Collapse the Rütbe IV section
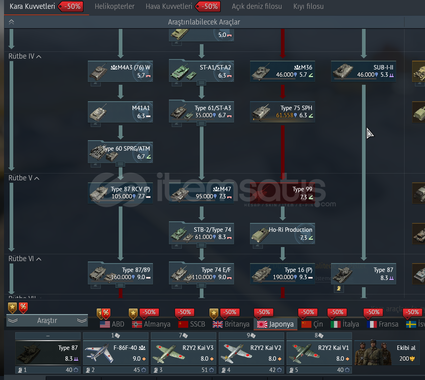The width and height of the screenshot is (425, 380). (39, 57)
